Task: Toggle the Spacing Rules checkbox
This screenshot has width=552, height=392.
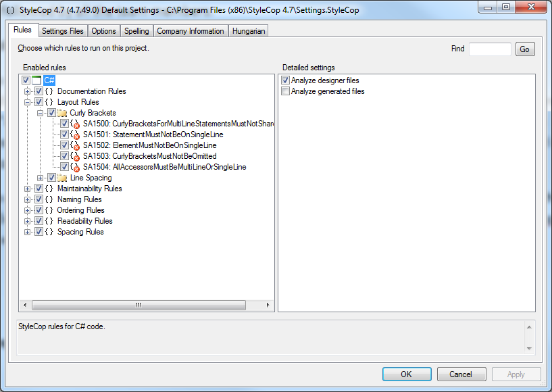Action: [39, 232]
